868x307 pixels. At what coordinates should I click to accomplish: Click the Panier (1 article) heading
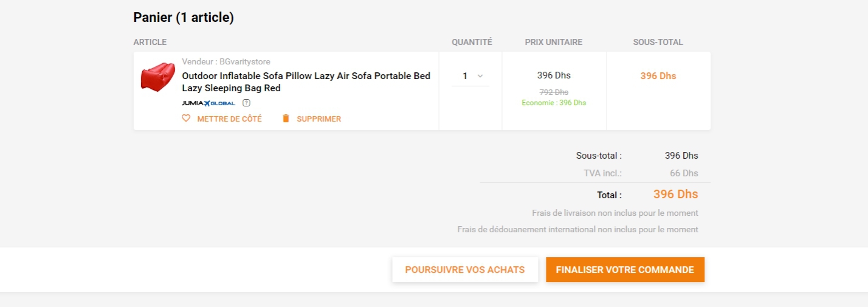coord(184,18)
